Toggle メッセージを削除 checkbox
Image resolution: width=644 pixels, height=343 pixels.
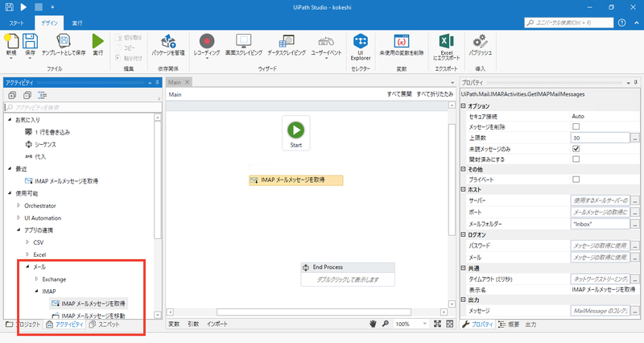[x=576, y=126]
